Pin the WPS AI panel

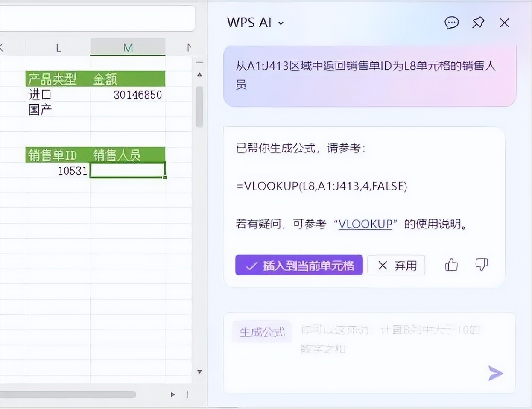pos(478,23)
